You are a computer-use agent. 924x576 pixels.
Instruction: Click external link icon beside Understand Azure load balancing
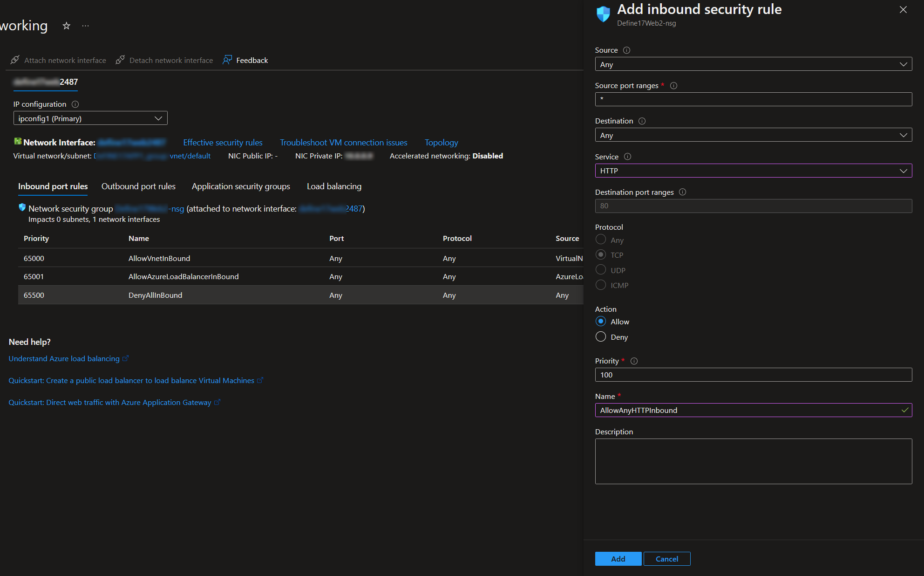(x=125, y=358)
